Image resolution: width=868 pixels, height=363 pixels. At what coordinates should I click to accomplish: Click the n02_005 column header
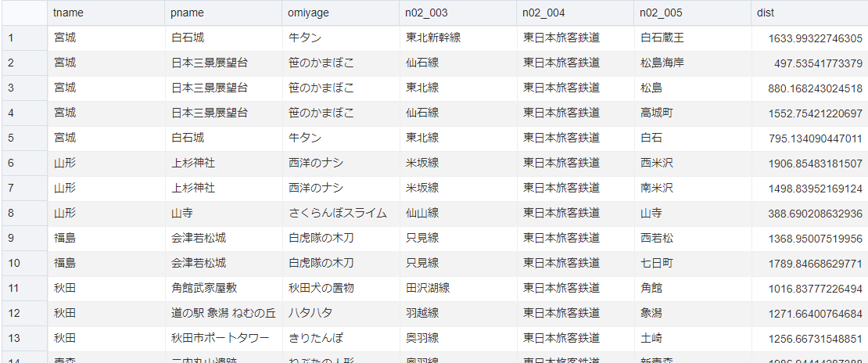tap(693, 13)
